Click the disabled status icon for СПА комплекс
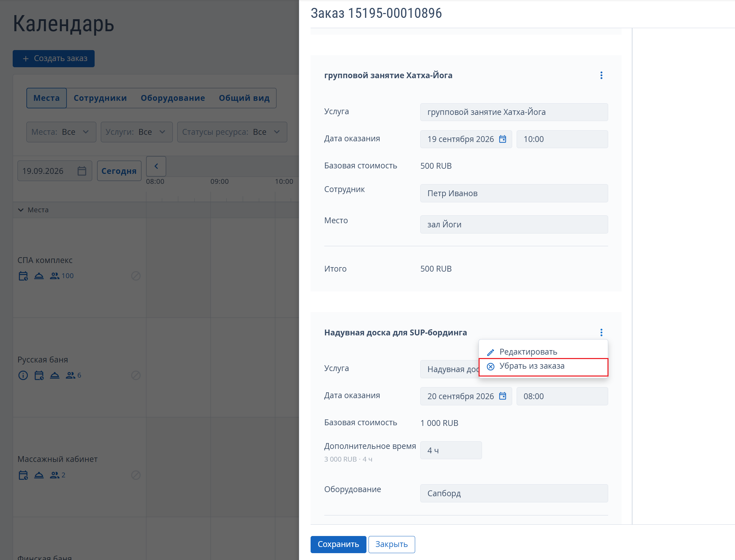735x560 pixels. pos(136,276)
